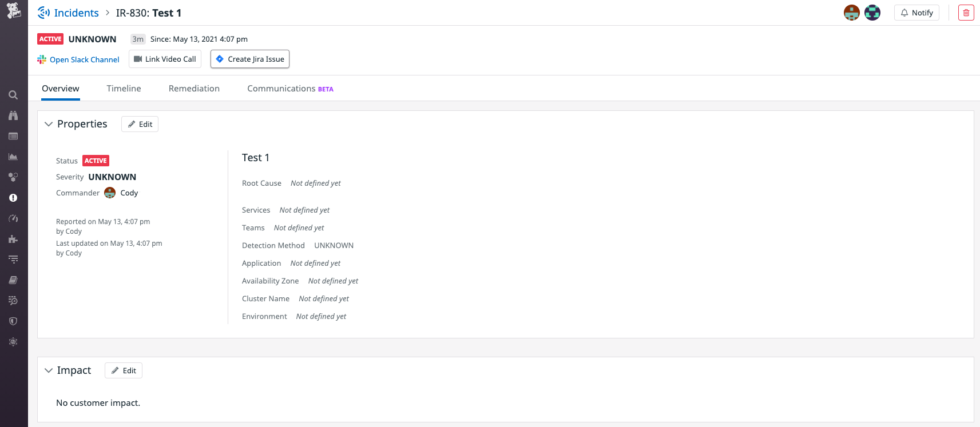Click the Datadog logo in sidebar
The height and width of the screenshot is (427, 980).
[14, 10]
